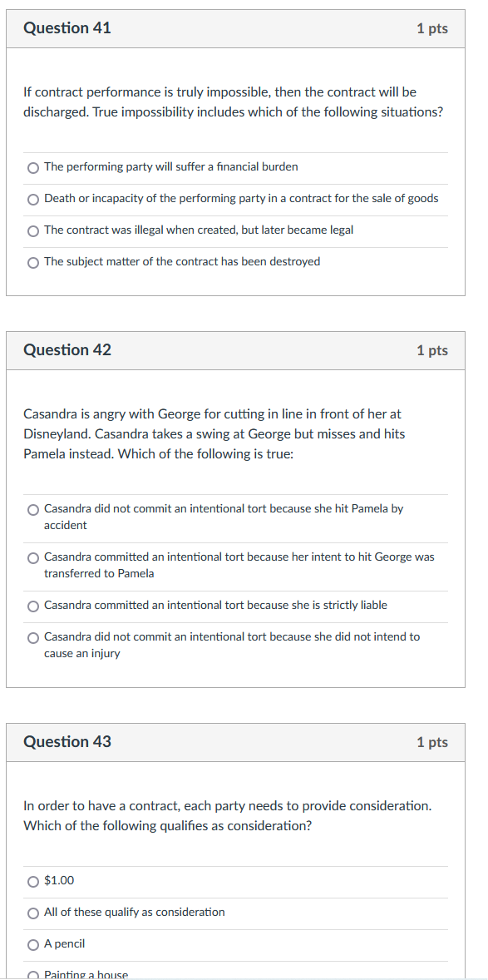Pick 'Painting a house' as consideration
This screenshot has width=488, height=980.
[32, 973]
